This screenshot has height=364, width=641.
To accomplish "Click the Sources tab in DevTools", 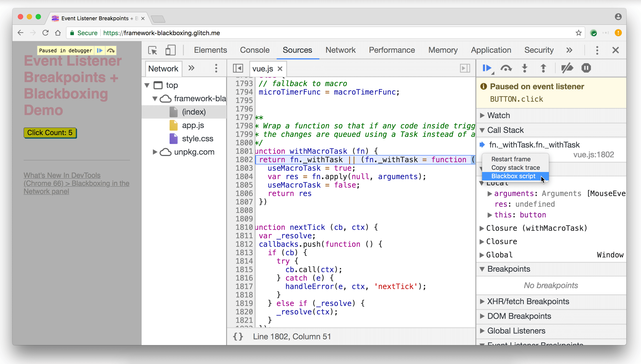I will coord(297,50).
